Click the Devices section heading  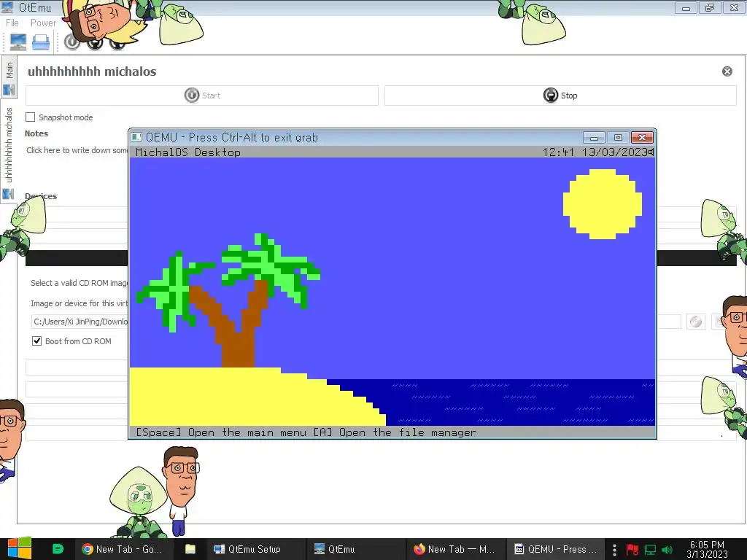pyautogui.click(x=41, y=195)
